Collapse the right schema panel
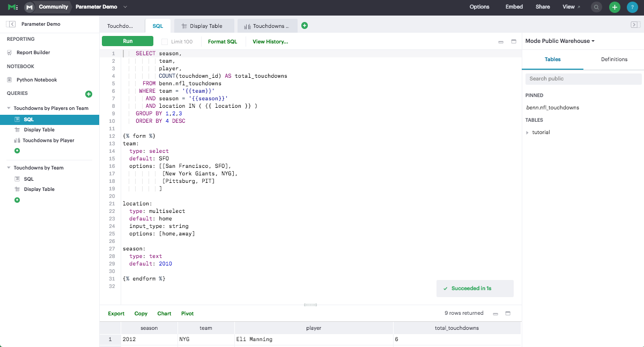This screenshot has width=644, height=347. coord(635,24)
